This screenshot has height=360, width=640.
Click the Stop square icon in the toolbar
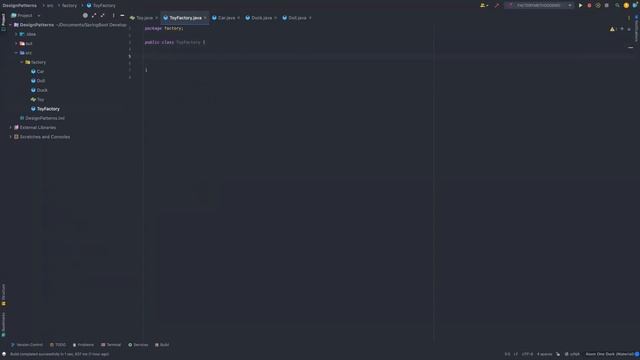tap(607, 5)
